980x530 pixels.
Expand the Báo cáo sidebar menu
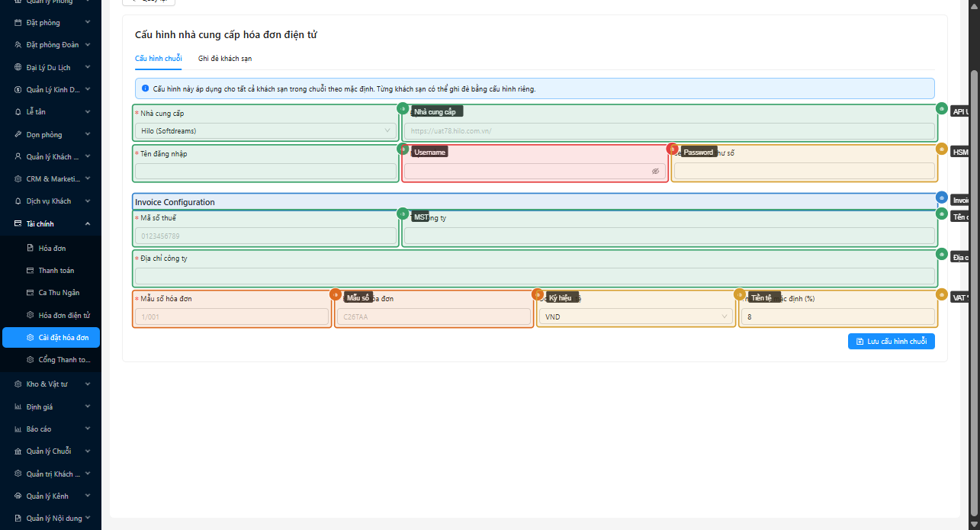point(50,429)
